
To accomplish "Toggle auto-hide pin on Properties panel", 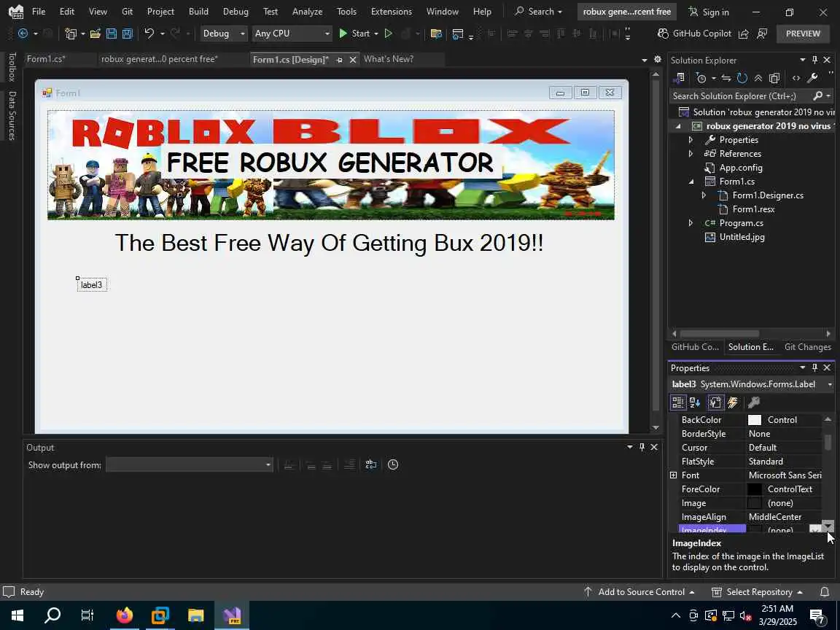I will (x=814, y=367).
